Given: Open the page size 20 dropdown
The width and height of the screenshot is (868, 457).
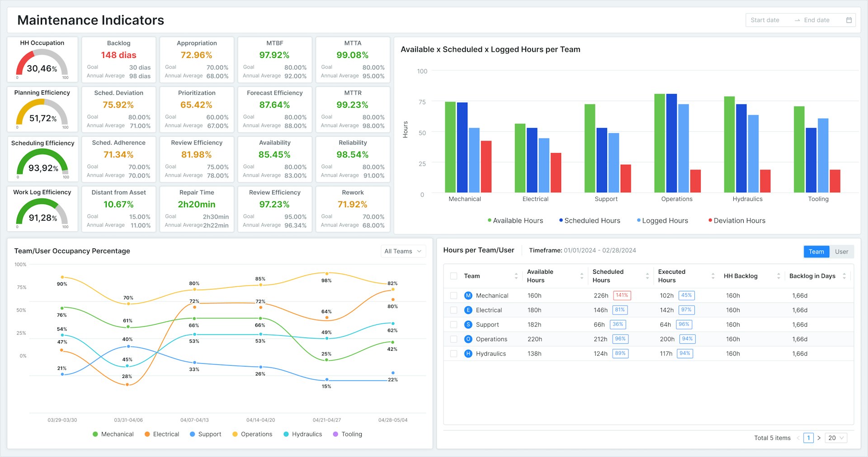Looking at the screenshot, I should pos(835,438).
